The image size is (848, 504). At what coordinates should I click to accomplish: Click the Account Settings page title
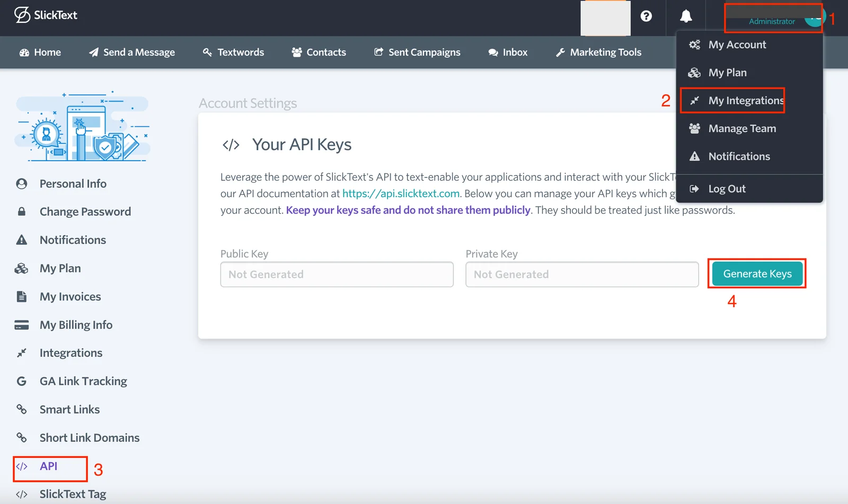(x=248, y=103)
